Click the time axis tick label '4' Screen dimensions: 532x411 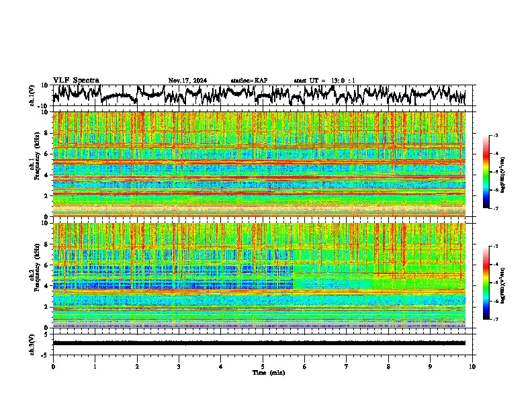click(221, 367)
